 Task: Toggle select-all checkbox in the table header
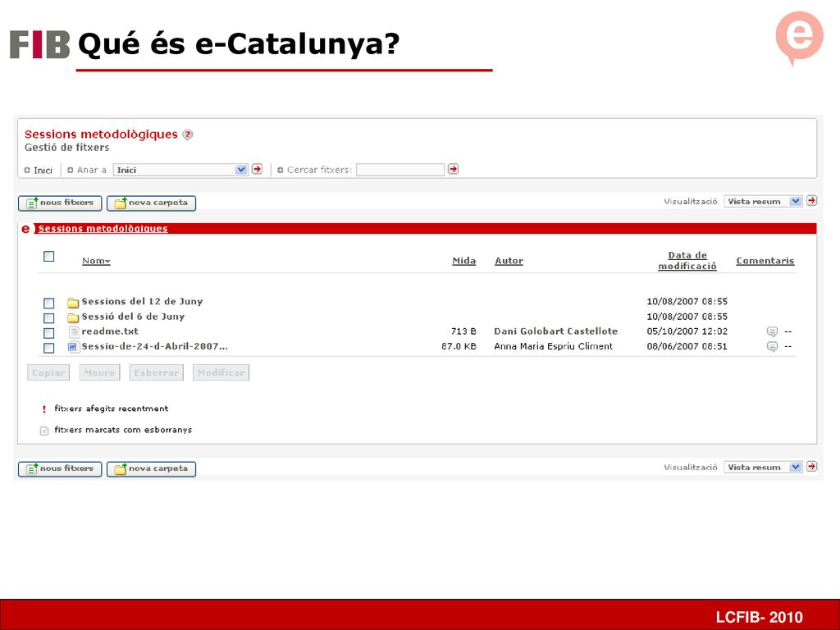(48, 256)
